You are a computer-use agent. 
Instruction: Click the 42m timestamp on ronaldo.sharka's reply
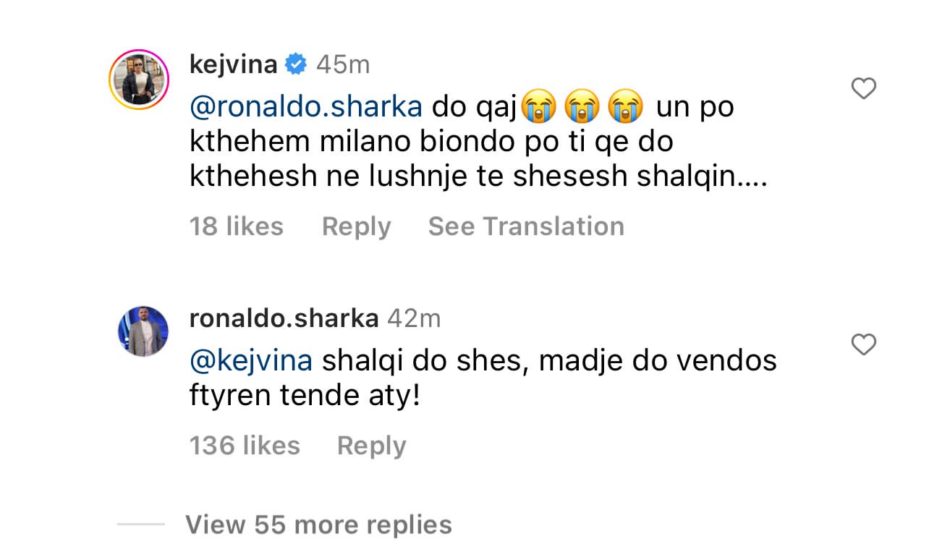(x=414, y=318)
